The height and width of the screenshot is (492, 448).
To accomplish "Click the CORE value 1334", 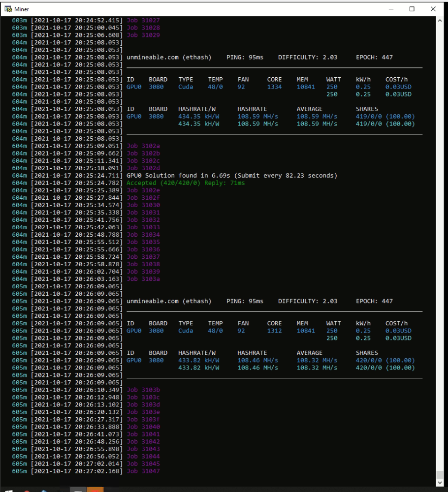I will 274,87.
